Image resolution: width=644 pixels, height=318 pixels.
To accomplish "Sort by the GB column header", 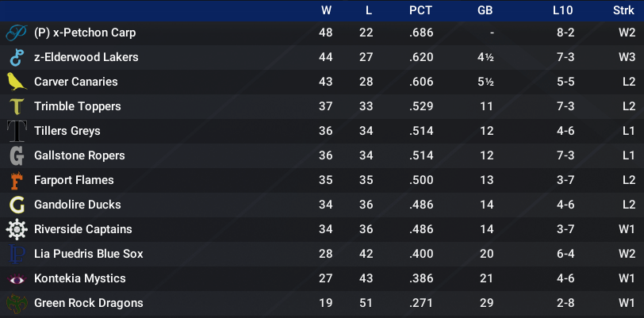I will [485, 10].
